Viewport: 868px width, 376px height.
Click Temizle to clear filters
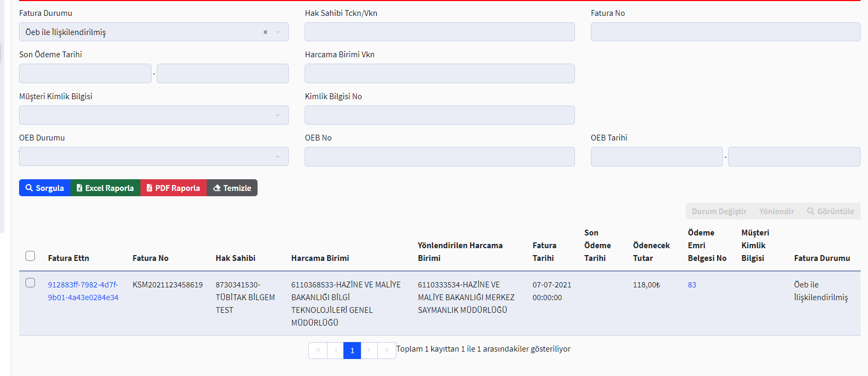click(x=232, y=188)
